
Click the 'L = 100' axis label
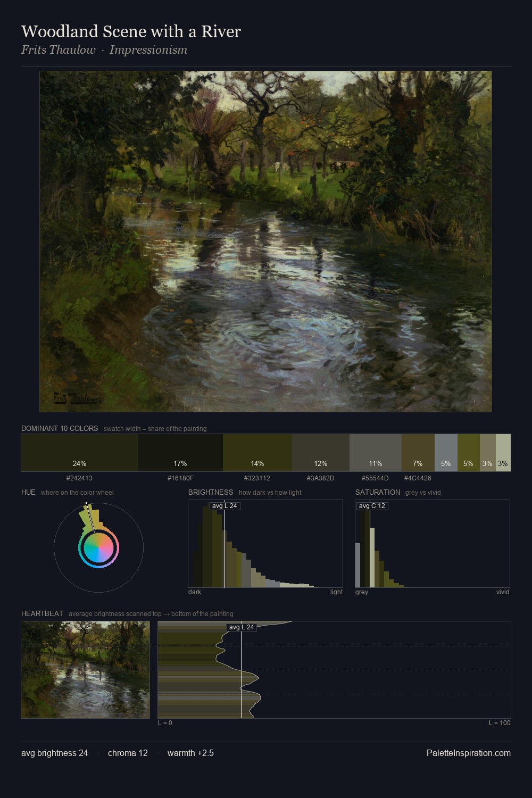(x=500, y=723)
